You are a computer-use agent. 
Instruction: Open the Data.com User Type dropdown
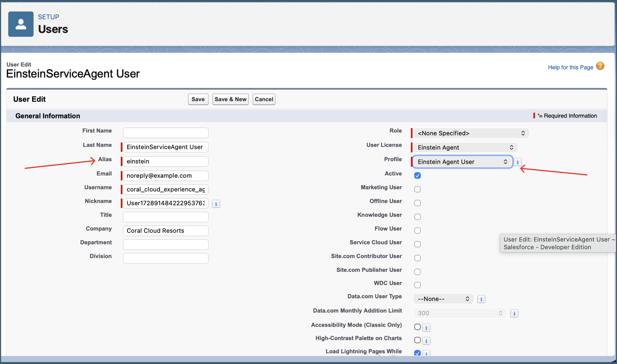443,299
